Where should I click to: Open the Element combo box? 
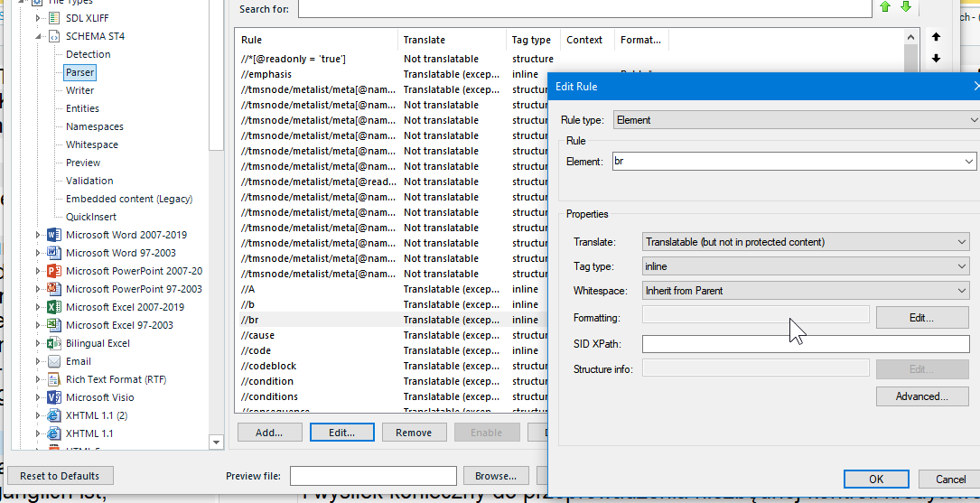coord(794,162)
